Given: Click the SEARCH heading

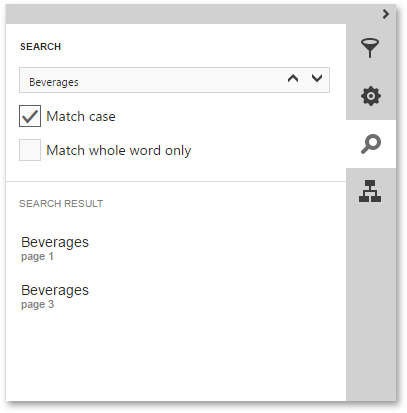Looking at the screenshot, I should click(40, 47).
